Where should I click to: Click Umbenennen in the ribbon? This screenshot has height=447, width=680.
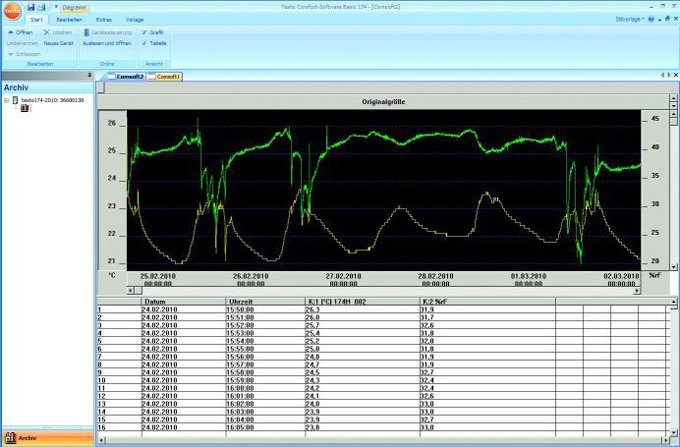pyautogui.click(x=23, y=43)
